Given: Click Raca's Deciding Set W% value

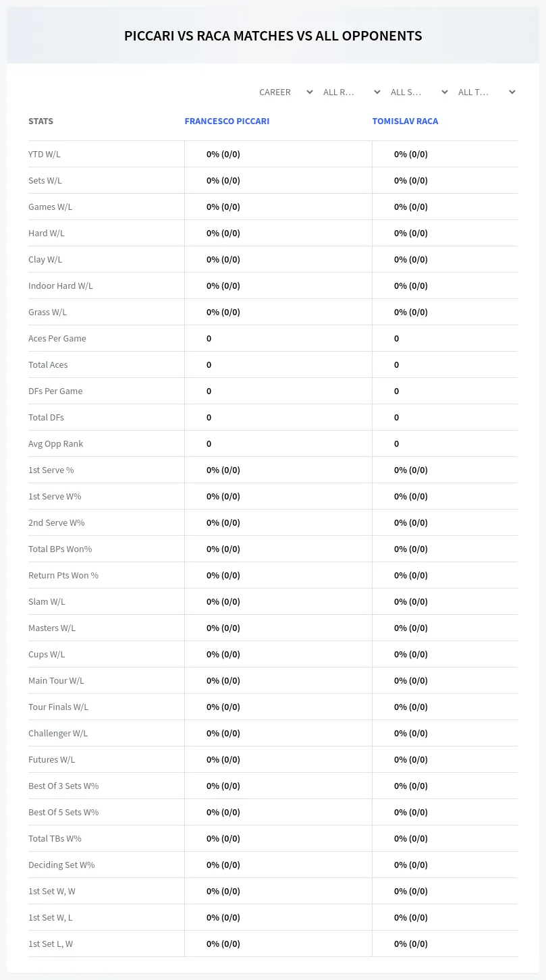Looking at the screenshot, I should coord(411,865).
